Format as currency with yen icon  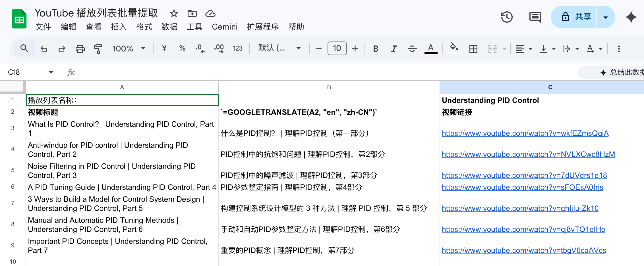click(x=164, y=48)
